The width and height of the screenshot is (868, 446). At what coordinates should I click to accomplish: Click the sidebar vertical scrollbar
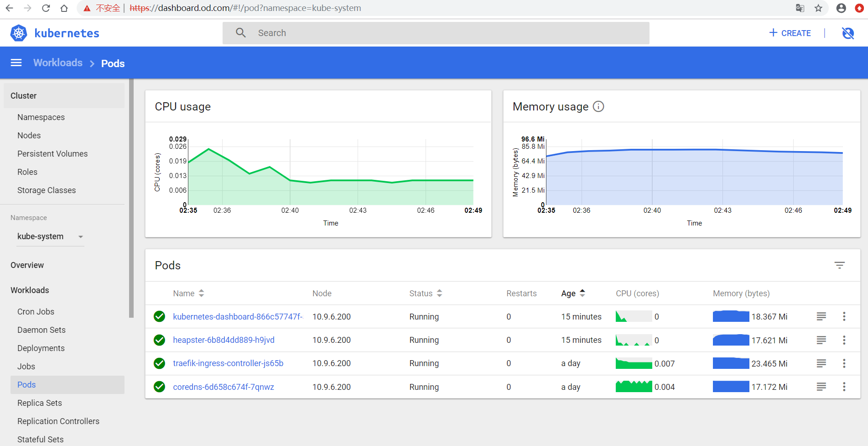pos(131,198)
